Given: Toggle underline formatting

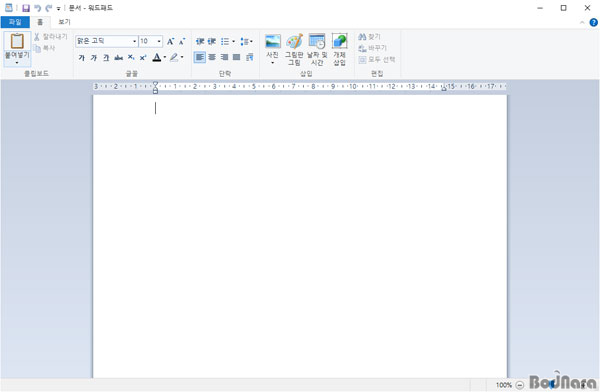Looking at the screenshot, I should (106, 57).
